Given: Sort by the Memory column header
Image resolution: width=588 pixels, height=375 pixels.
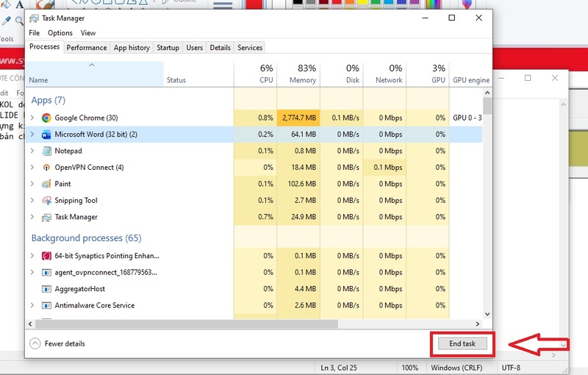Looking at the screenshot, I should [298, 74].
